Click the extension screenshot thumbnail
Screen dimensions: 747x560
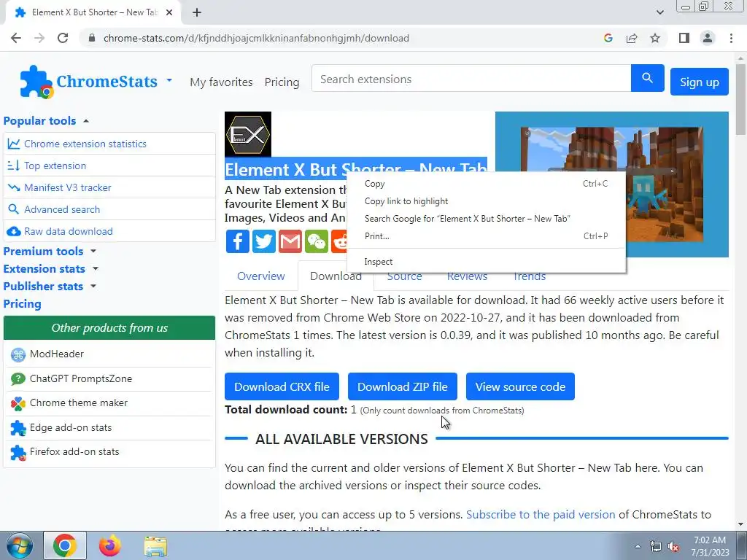(612, 184)
